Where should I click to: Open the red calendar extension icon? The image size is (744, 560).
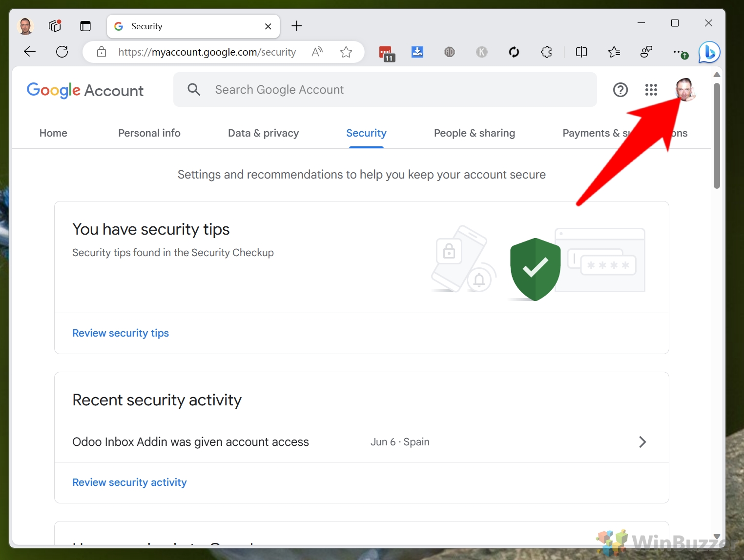pos(386,53)
